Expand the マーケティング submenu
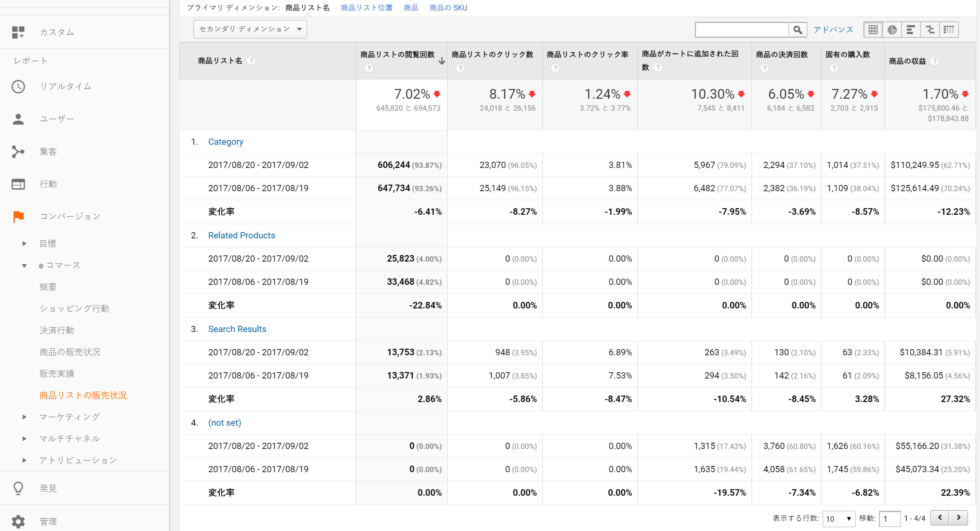The image size is (980, 531). (x=24, y=417)
